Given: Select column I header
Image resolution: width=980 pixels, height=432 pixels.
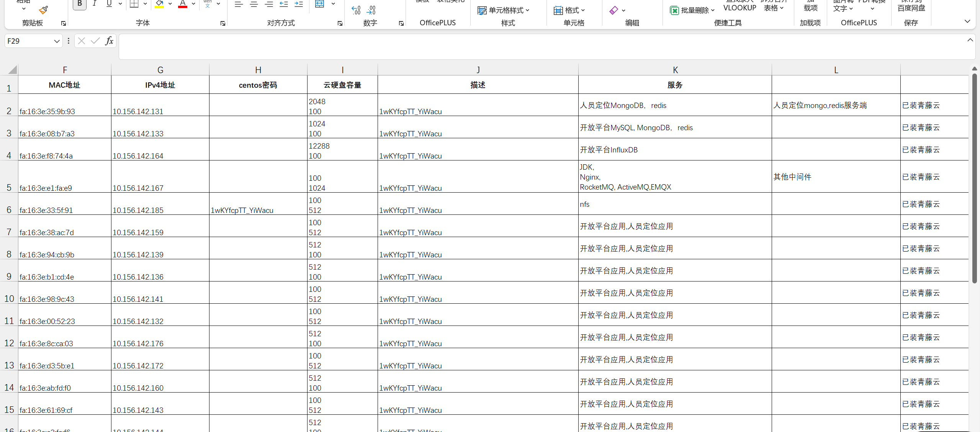Looking at the screenshot, I should pyautogui.click(x=342, y=70).
